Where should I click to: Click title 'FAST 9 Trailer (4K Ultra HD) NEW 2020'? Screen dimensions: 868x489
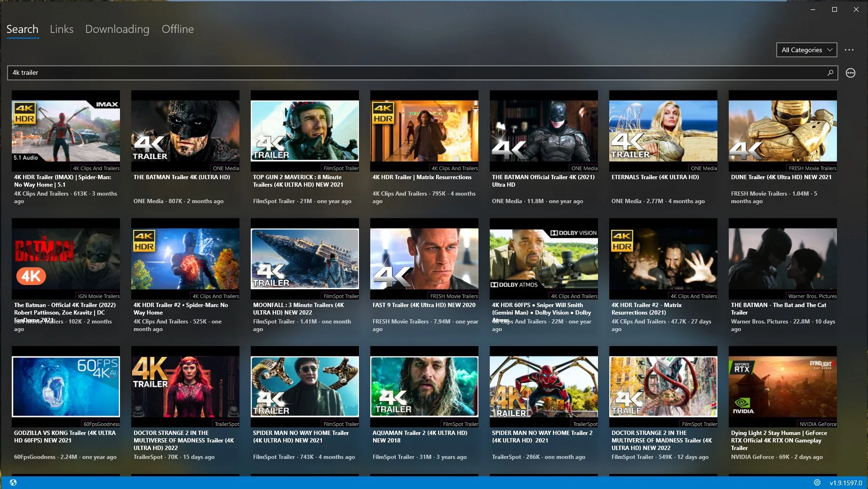click(x=424, y=305)
